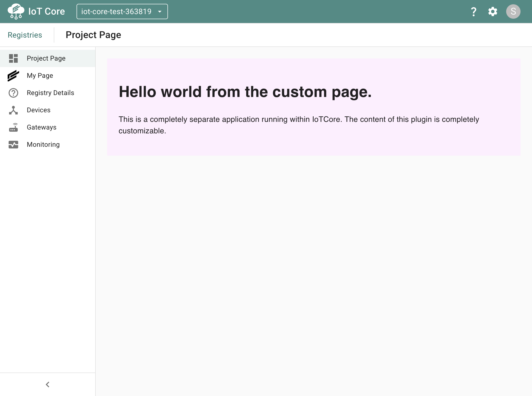Click the Monitoring heartbeat icon
532x396 pixels.
coord(13,145)
